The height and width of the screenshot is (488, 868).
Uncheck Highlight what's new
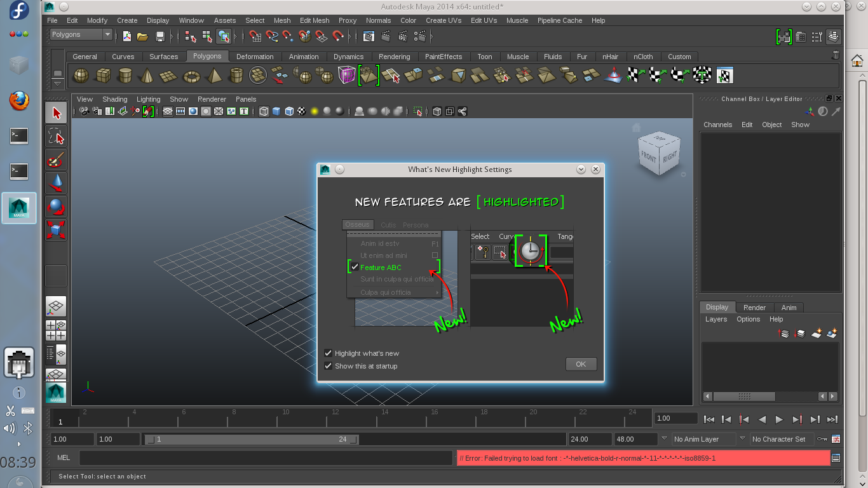click(x=329, y=353)
